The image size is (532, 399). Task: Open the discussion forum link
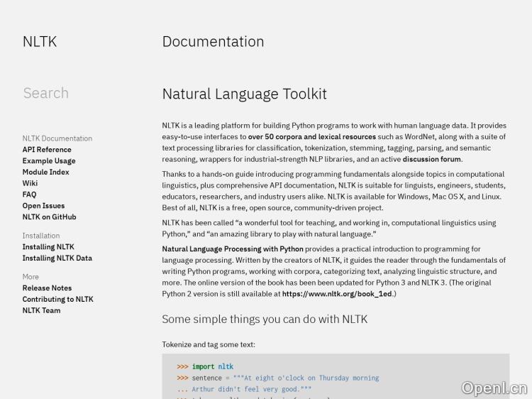[431, 159]
